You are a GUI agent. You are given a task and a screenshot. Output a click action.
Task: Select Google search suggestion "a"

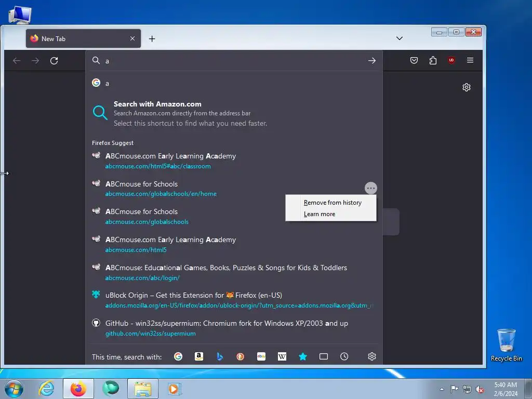234,83
